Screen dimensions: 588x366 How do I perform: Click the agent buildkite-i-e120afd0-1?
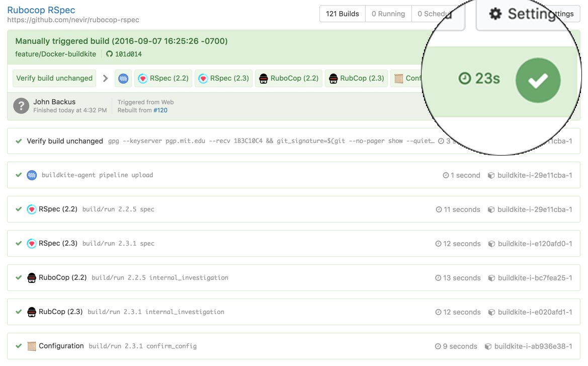pos(535,244)
